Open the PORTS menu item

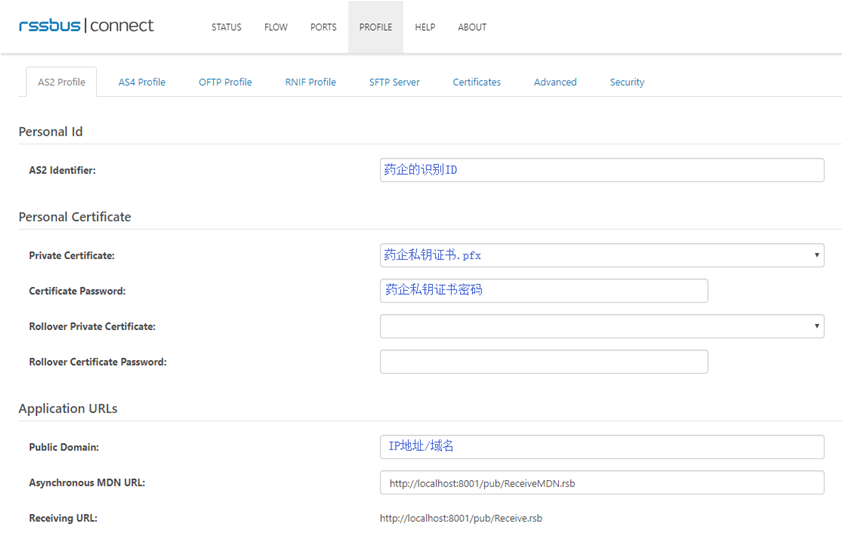[323, 27]
